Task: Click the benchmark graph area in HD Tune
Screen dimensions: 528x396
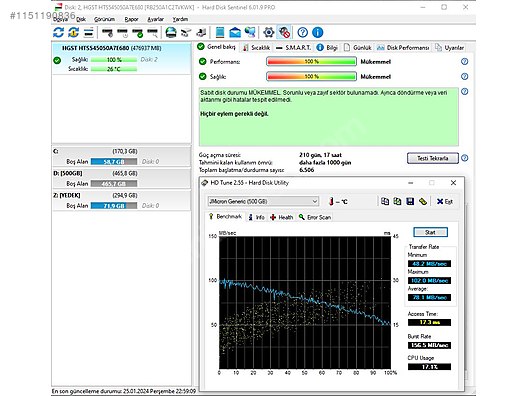Action: tap(305, 302)
